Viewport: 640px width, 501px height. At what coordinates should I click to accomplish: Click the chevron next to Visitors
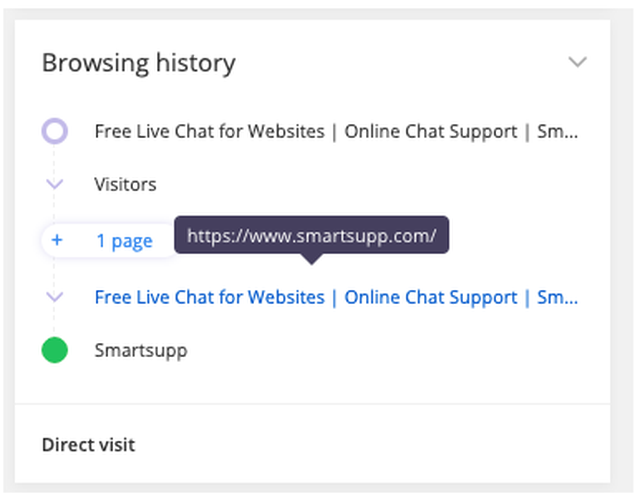55,184
